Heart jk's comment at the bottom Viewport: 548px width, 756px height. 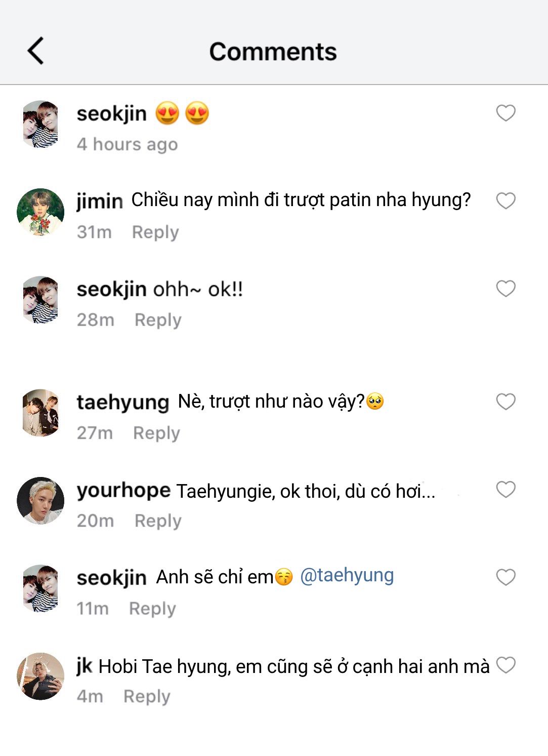tap(505, 665)
